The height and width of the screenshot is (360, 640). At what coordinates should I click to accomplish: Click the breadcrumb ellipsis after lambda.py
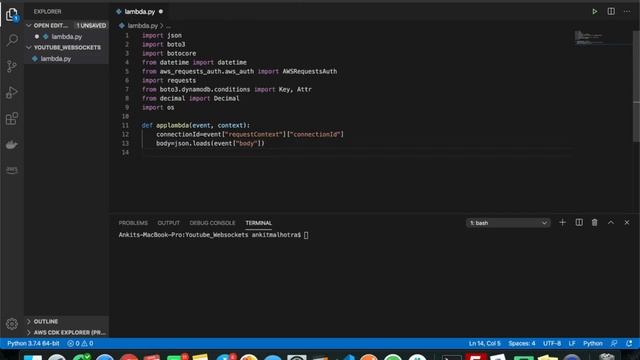(168, 26)
